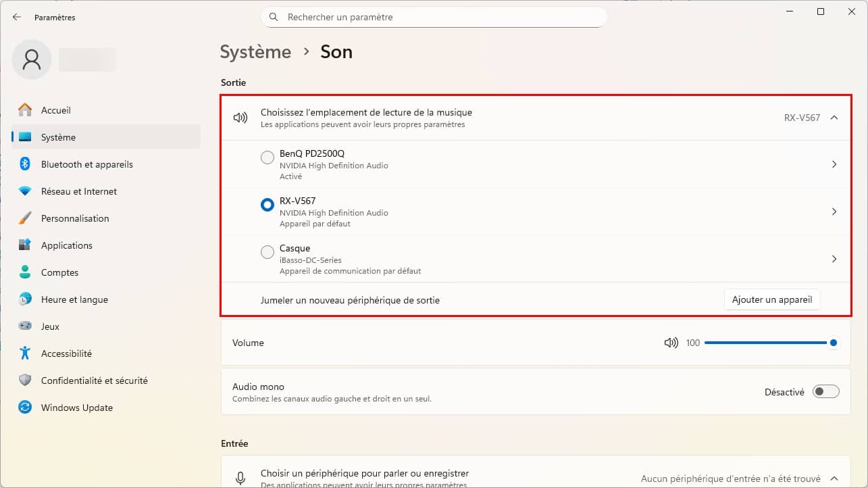Click the Ajouter un appareil button
This screenshot has height=488, width=868.
click(772, 299)
